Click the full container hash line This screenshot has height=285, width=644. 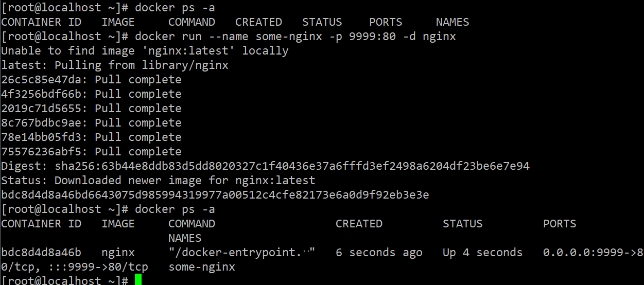coord(215,195)
